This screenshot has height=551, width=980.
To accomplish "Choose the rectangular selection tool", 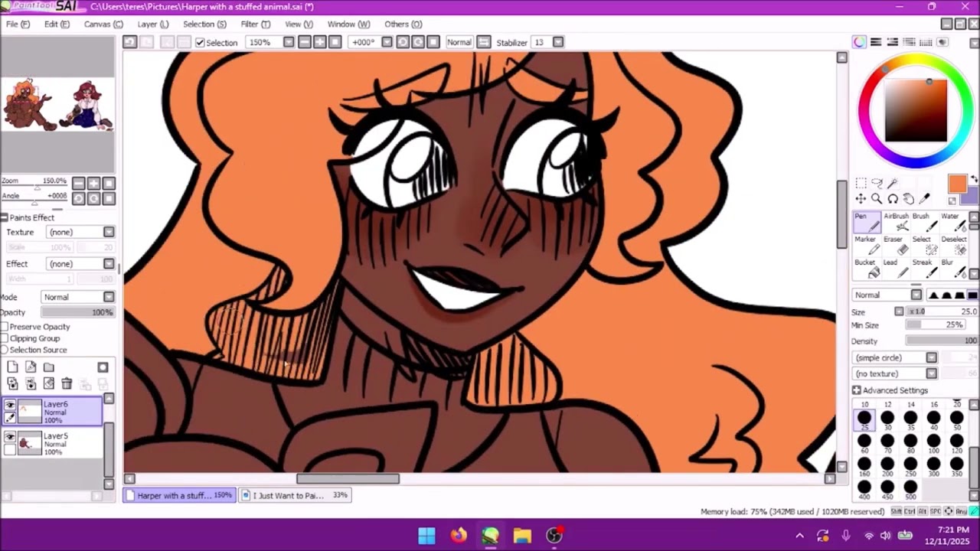I will click(861, 183).
